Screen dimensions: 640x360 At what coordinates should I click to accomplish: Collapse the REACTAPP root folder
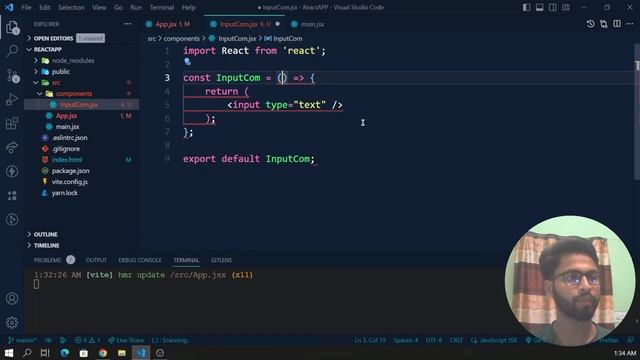coord(48,49)
